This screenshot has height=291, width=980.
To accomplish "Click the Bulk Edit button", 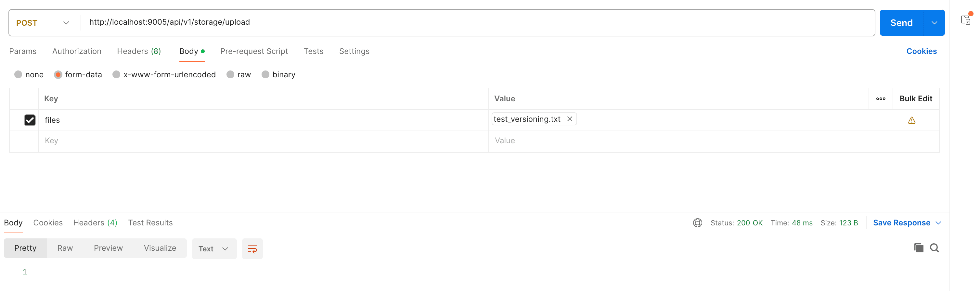I will click(915, 98).
